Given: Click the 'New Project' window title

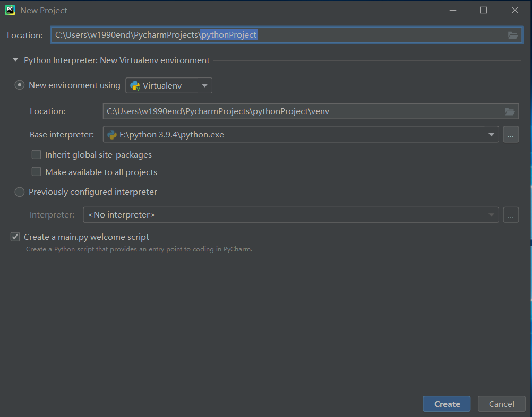Looking at the screenshot, I should click(x=44, y=11).
